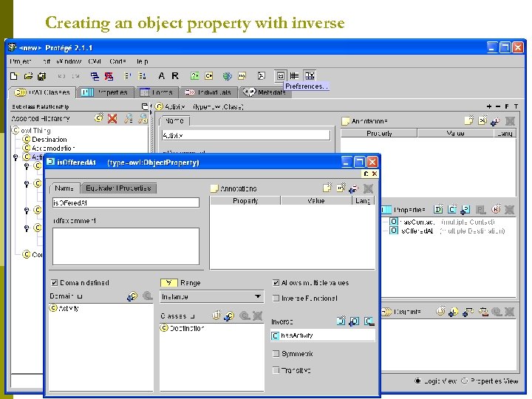Open the Project menu

point(21,61)
